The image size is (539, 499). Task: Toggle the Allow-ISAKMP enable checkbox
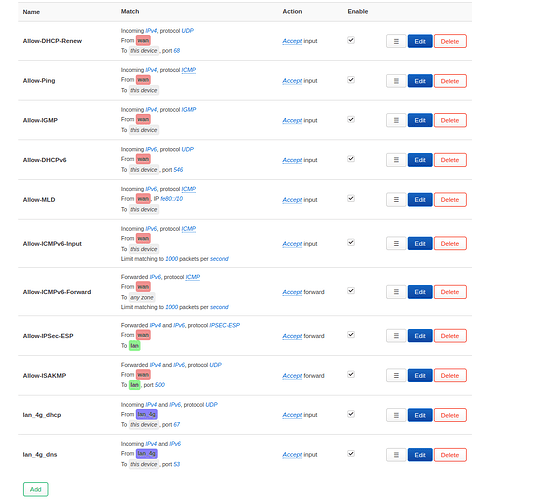(x=351, y=374)
